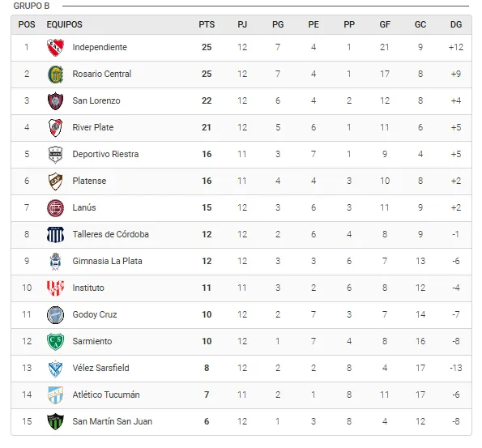Click the Deportivo Riestra badge
Viewport: 482px width, 448px height.
(x=55, y=155)
